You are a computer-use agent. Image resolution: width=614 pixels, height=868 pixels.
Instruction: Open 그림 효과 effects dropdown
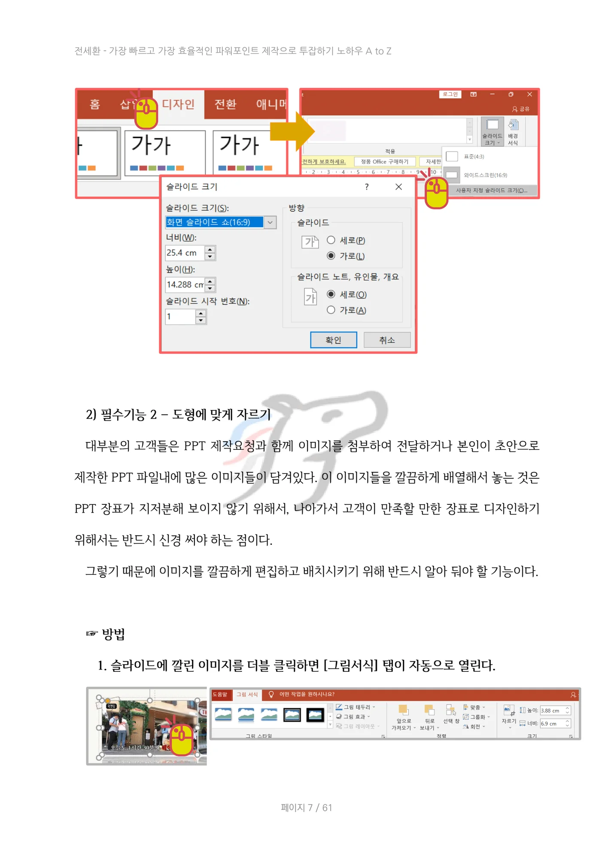coord(353,716)
